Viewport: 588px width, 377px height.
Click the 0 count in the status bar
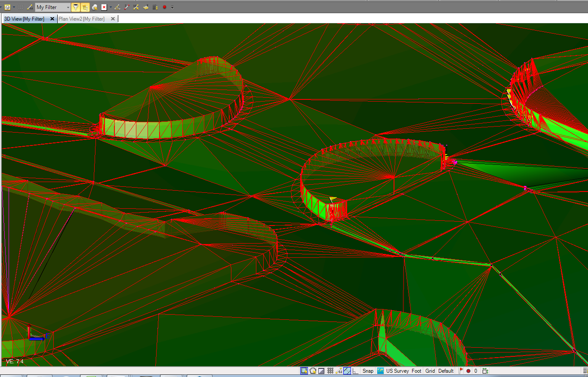[476, 371]
